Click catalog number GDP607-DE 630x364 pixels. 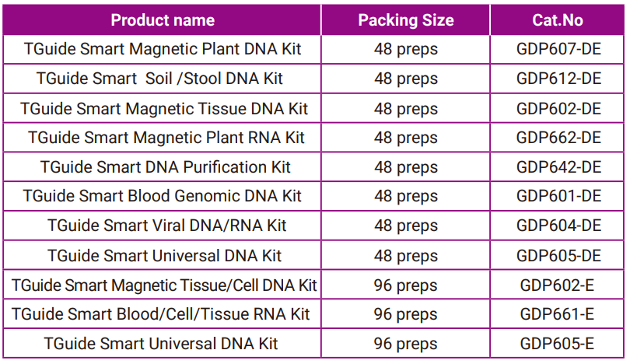(558, 50)
